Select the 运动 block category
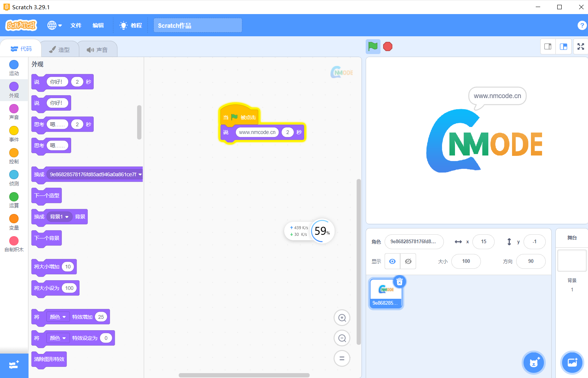The height and width of the screenshot is (378, 588). [14, 68]
